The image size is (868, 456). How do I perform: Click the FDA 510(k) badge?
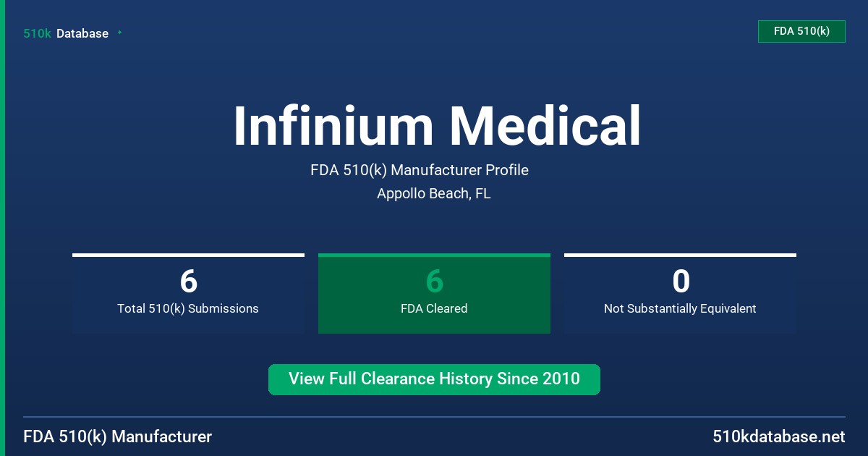tap(801, 31)
